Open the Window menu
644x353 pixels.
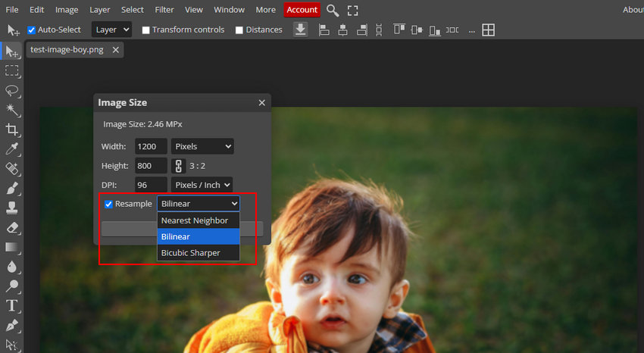(x=229, y=9)
